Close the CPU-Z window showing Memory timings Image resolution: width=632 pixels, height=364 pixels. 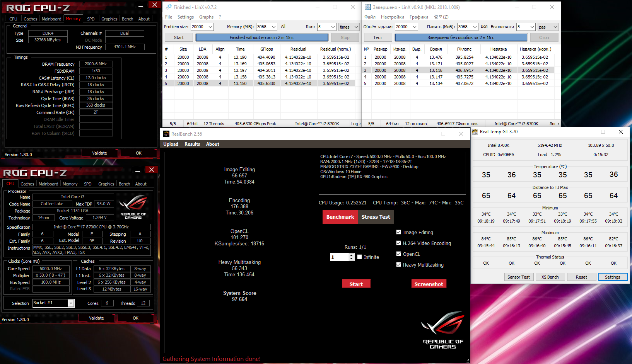(154, 5)
